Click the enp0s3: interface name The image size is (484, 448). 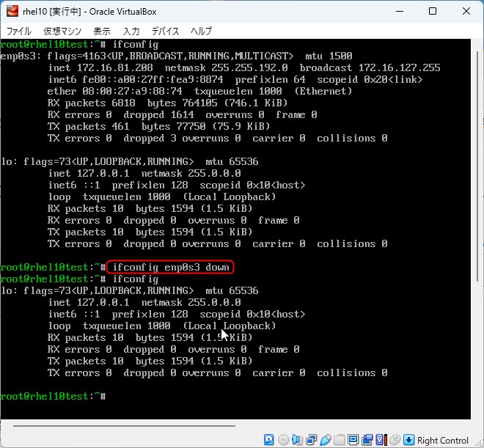(x=21, y=56)
